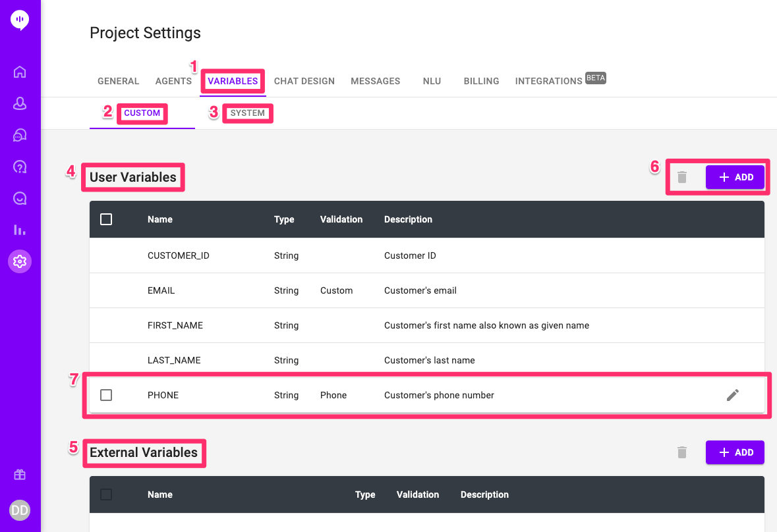The width and height of the screenshot is (777, 532).
Task: Click the Description header in User Variables
Action: point(409,219)
